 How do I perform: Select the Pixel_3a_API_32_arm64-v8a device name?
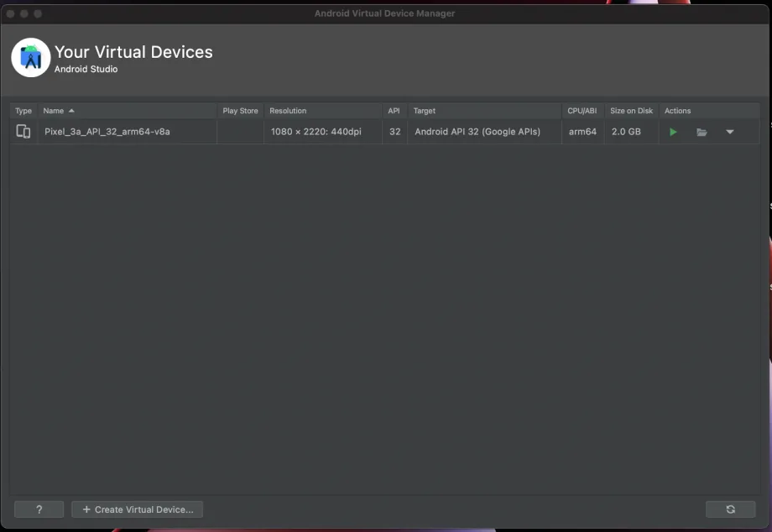pyautogui.click(x=107, y=132)
